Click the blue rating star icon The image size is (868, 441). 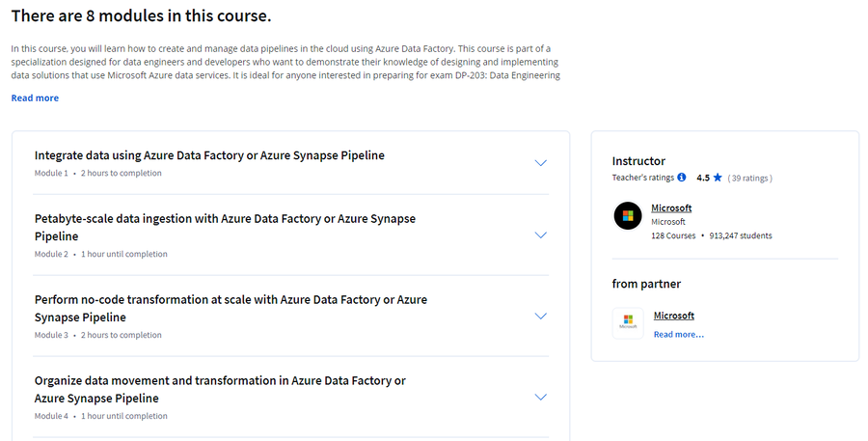[718, 178]
